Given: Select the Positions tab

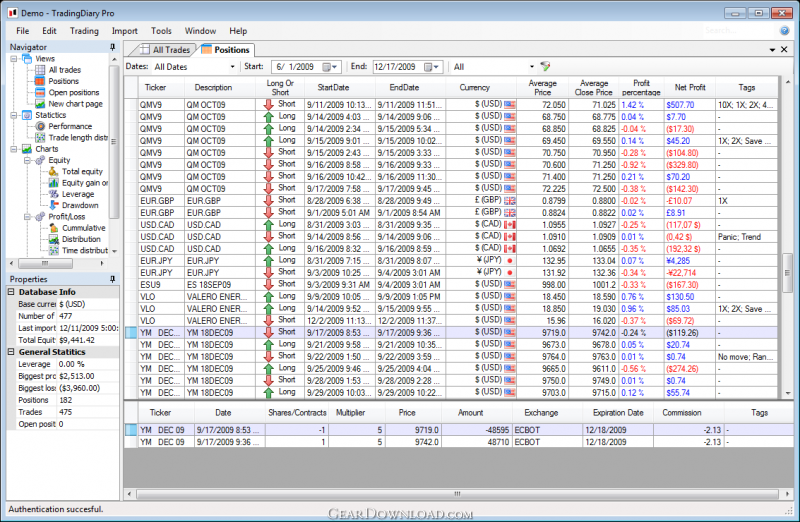Looking at the screenshot, I should tap(226, 49).
